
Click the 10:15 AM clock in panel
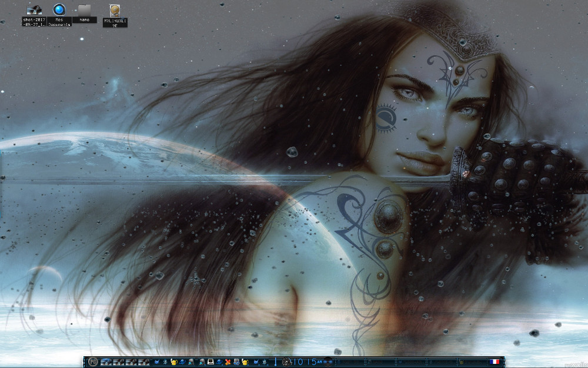point(307,362)
